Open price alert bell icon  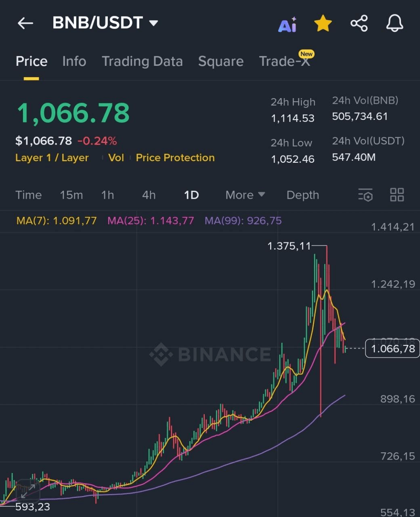point(395,23)
